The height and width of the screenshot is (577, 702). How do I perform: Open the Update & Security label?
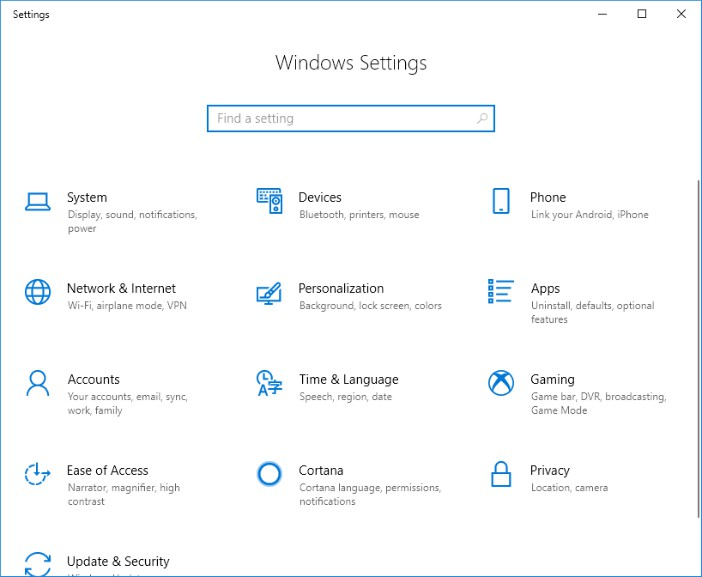(x=118, y=561)
